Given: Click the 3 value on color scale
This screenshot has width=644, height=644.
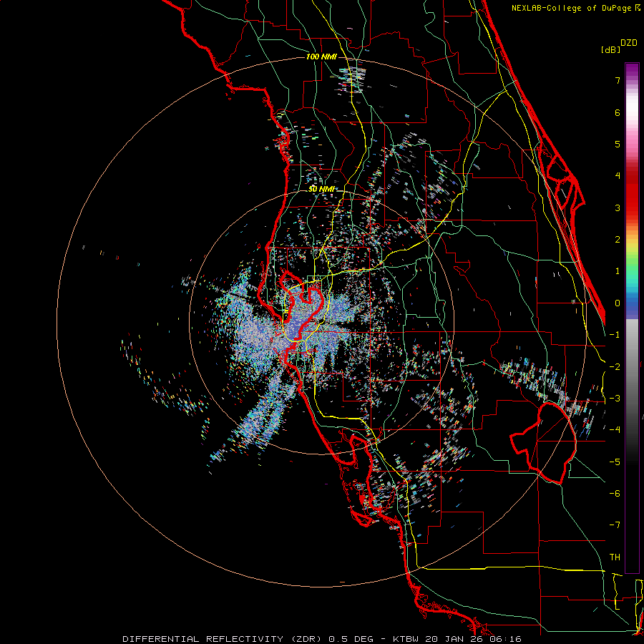Looking at the screenshot, I should (x=618, y=208).
